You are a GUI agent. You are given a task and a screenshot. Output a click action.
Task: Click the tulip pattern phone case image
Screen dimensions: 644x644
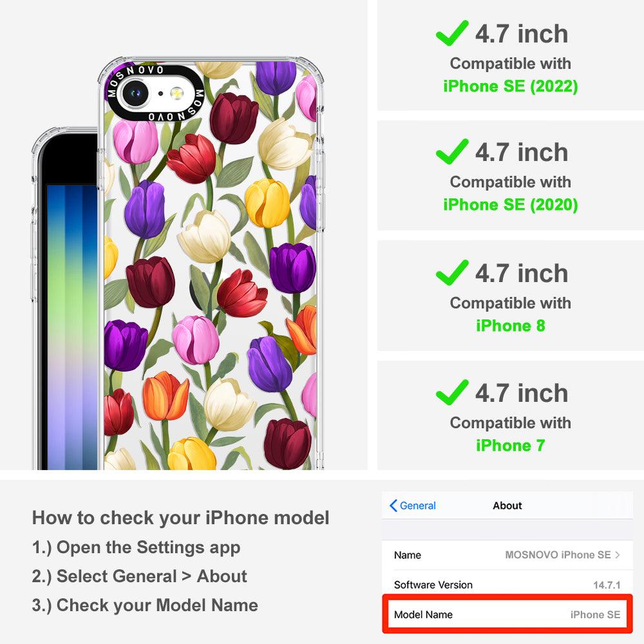pyautogui.click(x=211, y=263)
